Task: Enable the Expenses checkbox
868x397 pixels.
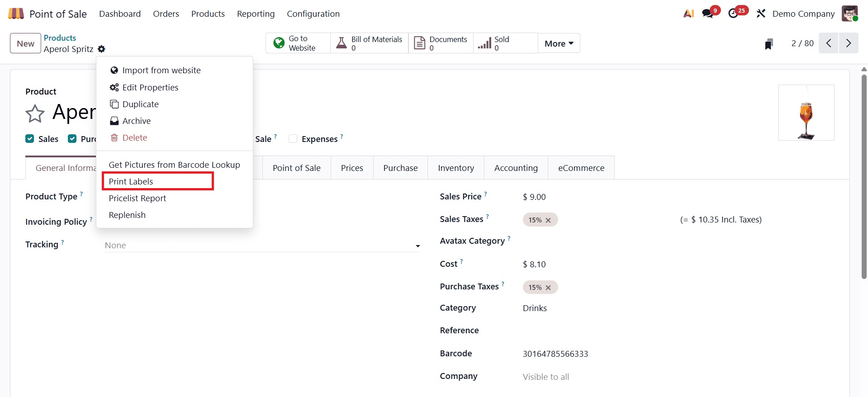Action: [x=293, y=139]
